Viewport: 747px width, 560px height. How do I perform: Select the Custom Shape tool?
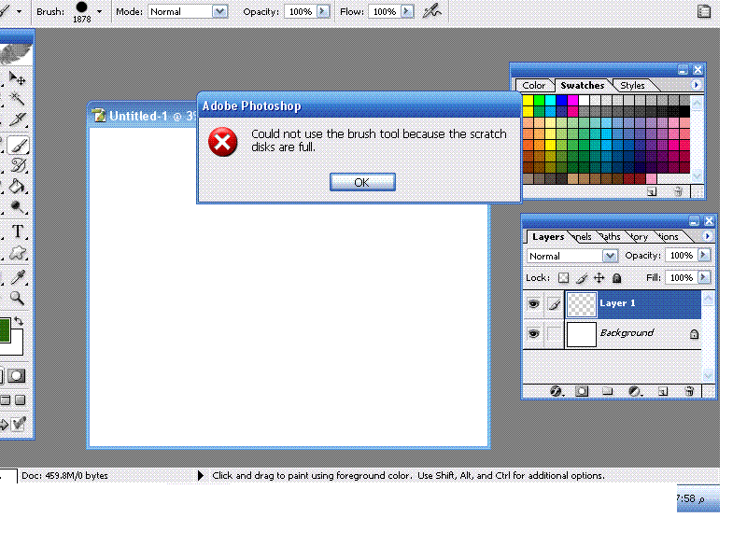(x=18, y=252)
